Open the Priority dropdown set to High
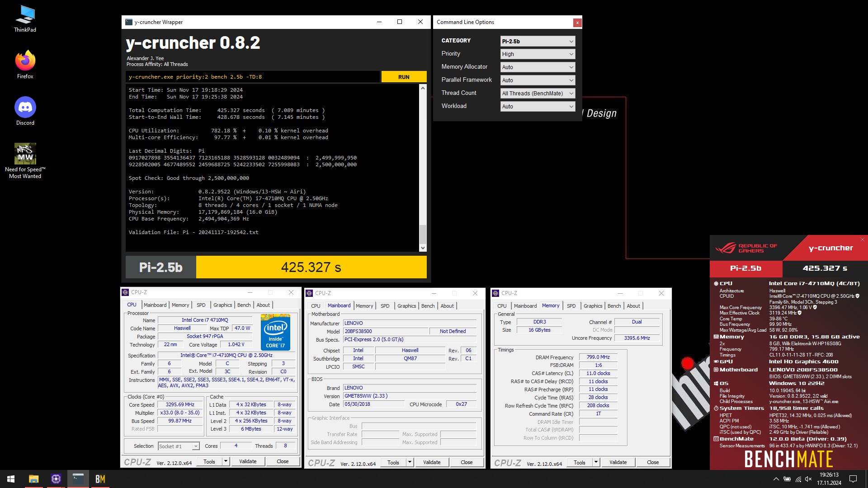 pos(538,54)
